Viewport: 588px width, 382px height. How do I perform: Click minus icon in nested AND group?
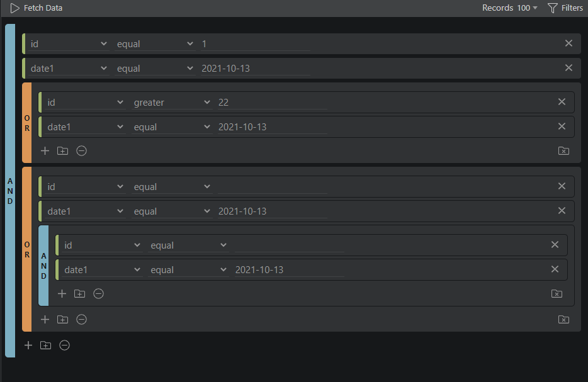tap(98, 294)
